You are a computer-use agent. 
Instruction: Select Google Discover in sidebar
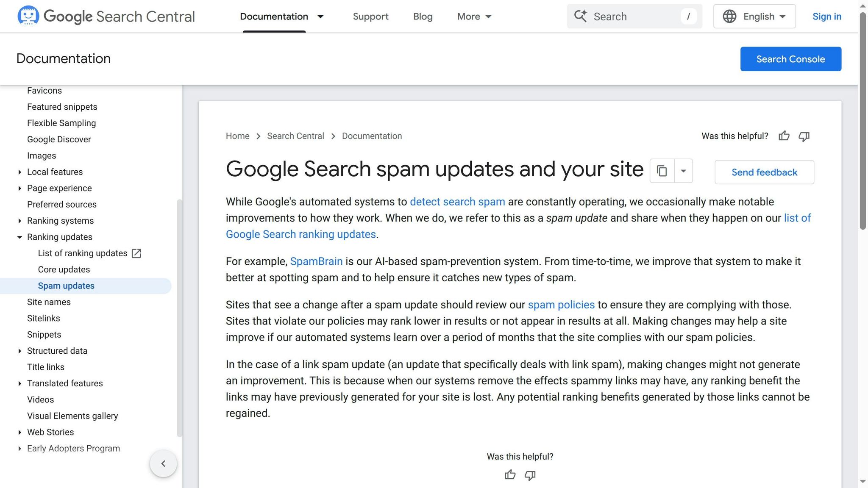[59, 139]
